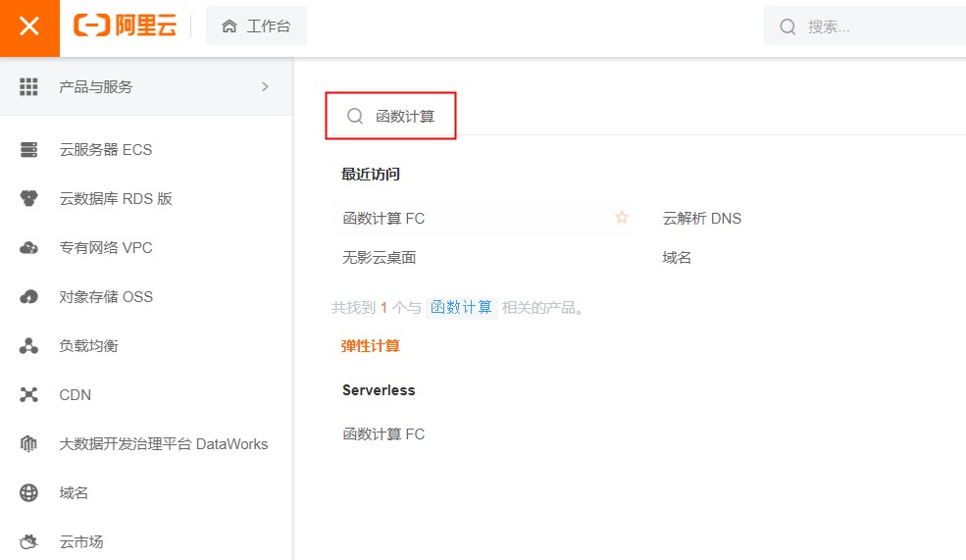Open 函数计算 FC under Serverless results
Image resolution: width=966 pixels, height=560 pixels.
click(x=383, y=434)
